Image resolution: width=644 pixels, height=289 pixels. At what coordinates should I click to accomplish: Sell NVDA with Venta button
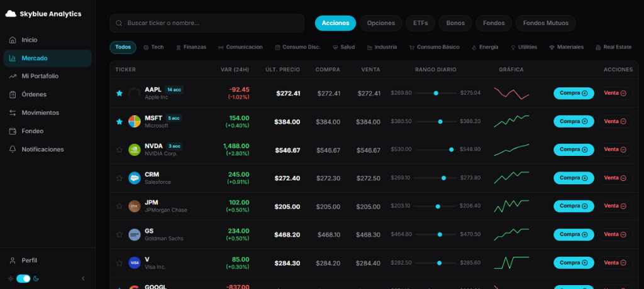[x=615, y=150]
